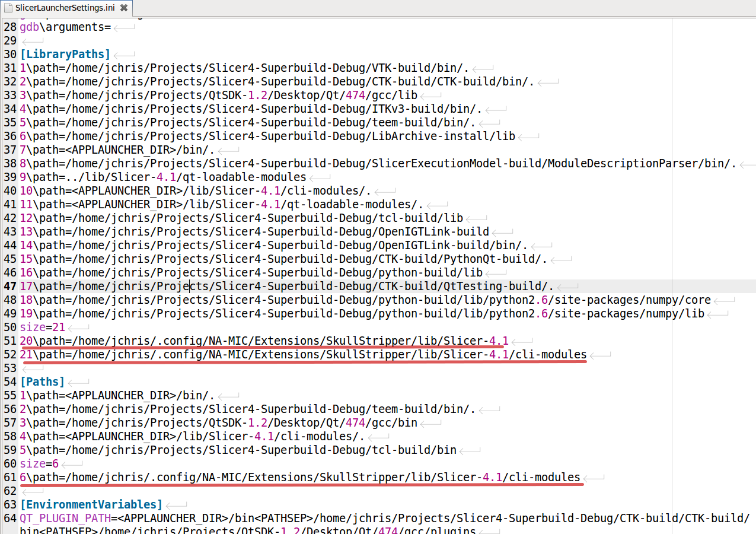Click the VTK-build text in the first library path
Image resolution: width=756 pixels, height=534 pixels.
[397, 68]
